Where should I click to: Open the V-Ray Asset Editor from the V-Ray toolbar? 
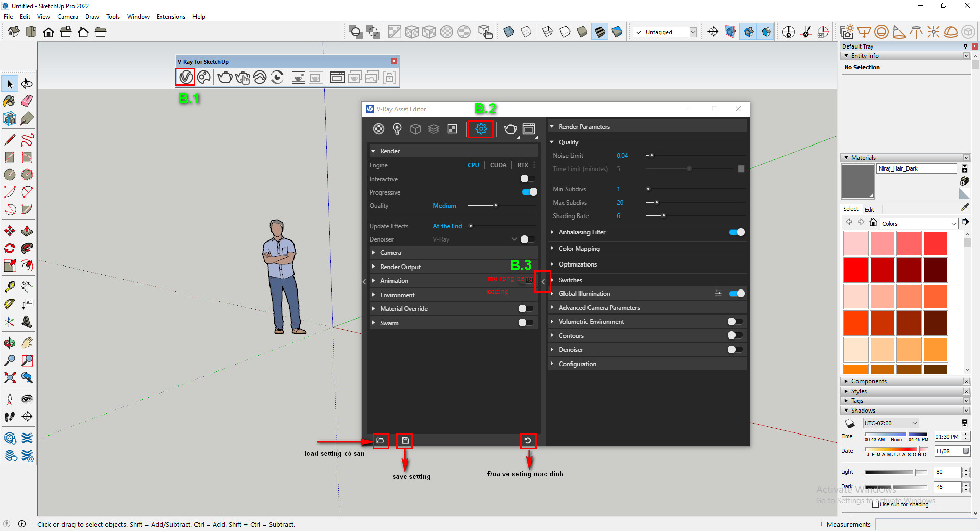pyautogui.click(x=185, y=77)
